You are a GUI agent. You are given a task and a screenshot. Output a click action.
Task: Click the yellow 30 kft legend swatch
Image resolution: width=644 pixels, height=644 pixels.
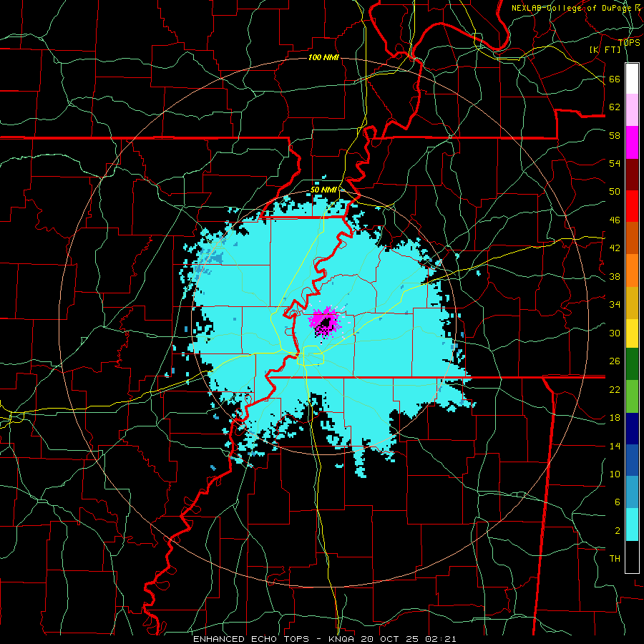632,333
